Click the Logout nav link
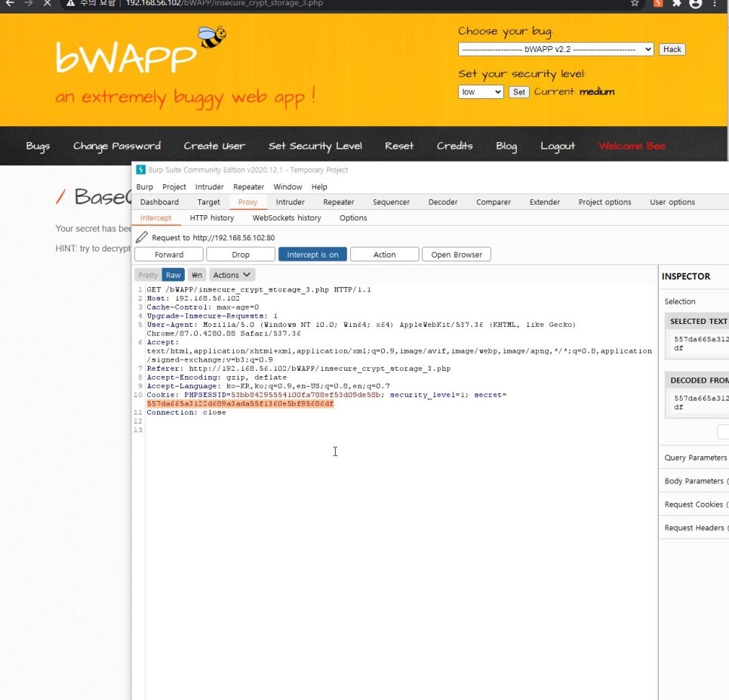Image resolution: width=729 pixels, height=700 pixels. [558, 146]
